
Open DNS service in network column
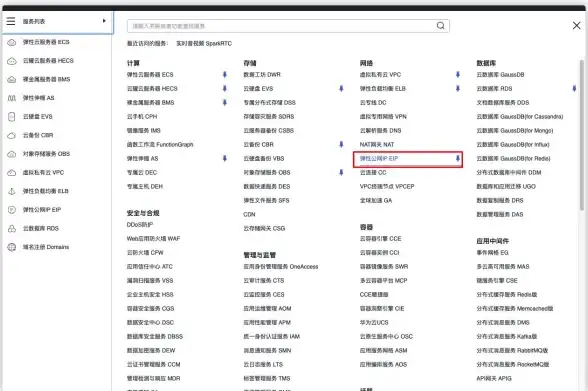380,130
